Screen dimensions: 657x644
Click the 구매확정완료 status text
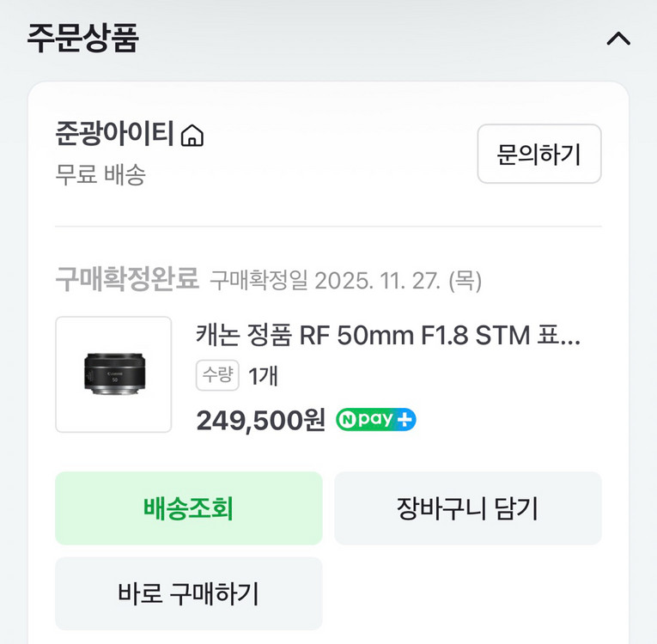point(127,279)
